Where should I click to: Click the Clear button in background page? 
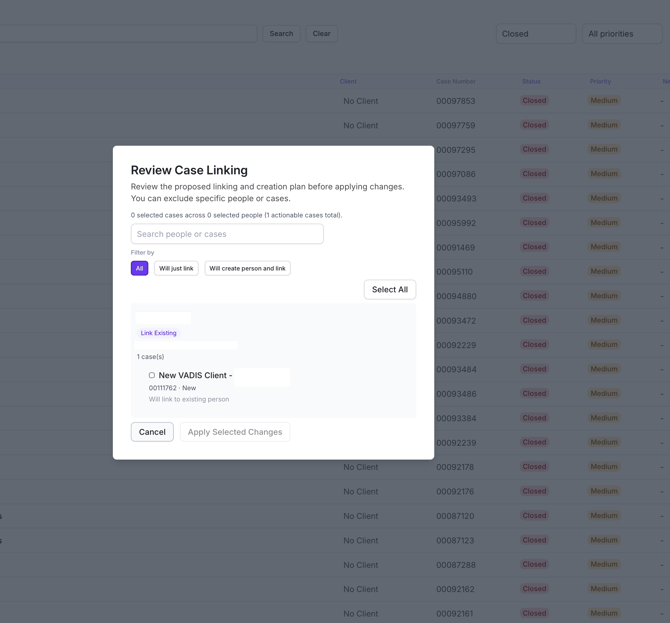pos(321,33)
